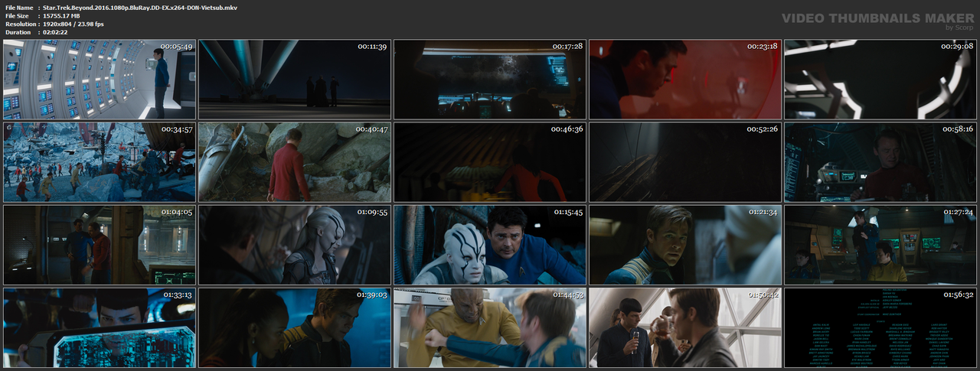Pick the frame stamped 01:44:53
The image size is (980, 371).
point(490,327)
